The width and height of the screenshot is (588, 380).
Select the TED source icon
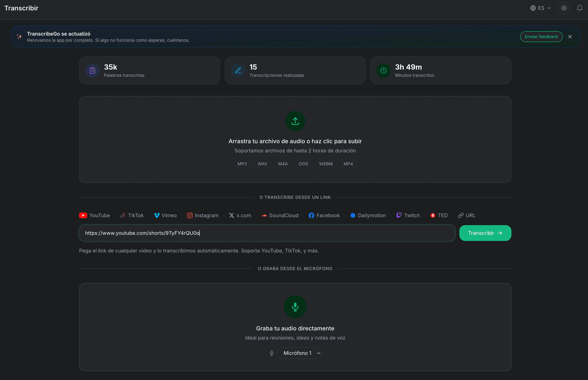coord(433,215)
